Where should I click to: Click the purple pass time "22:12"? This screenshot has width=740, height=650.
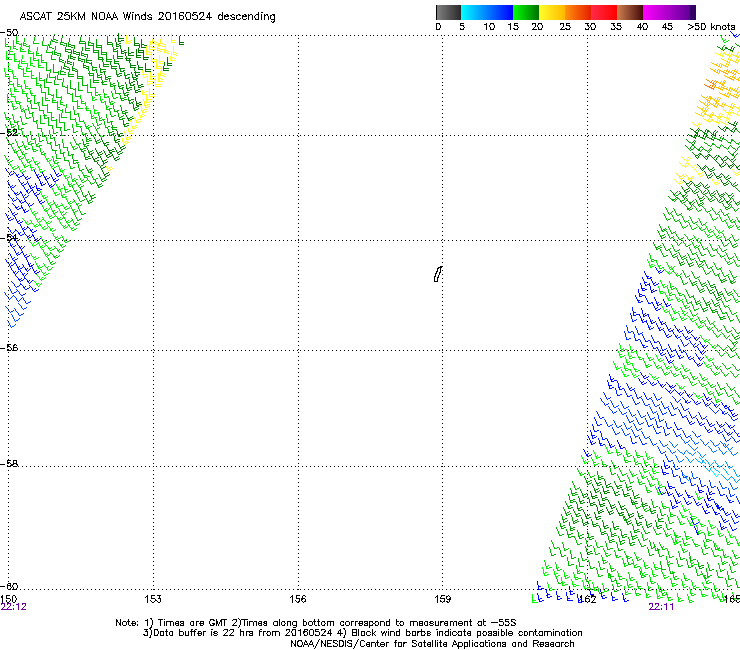[14, 607]
